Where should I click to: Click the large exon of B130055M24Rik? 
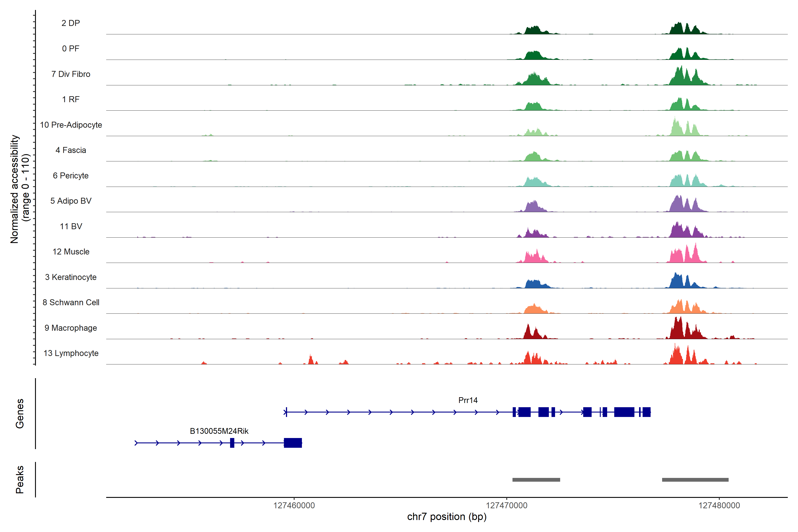click(292, 443)
